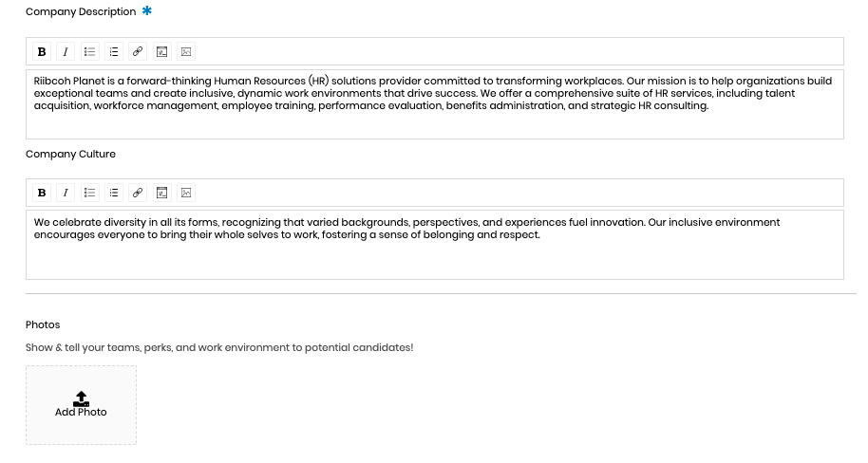Toggle bold in Company Culture toolbar
Image resolution: width=868 pixels, height=463 pixels.
pyautogui.click(x=42, y=193)
